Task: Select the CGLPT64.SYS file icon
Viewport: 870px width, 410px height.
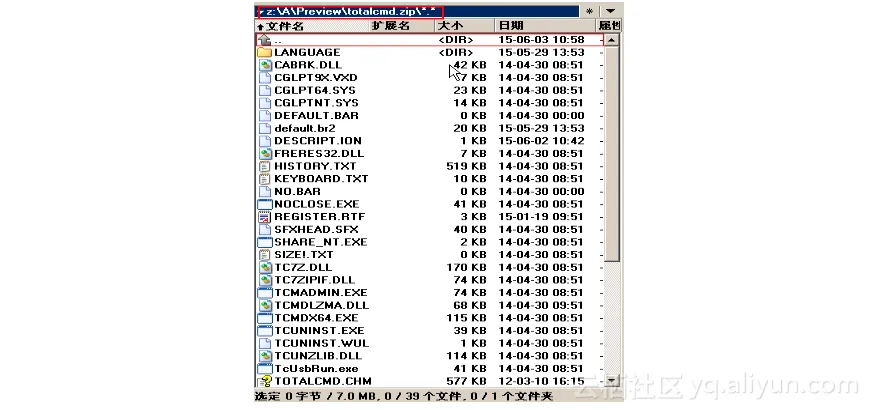Action: tap(265, 90)
